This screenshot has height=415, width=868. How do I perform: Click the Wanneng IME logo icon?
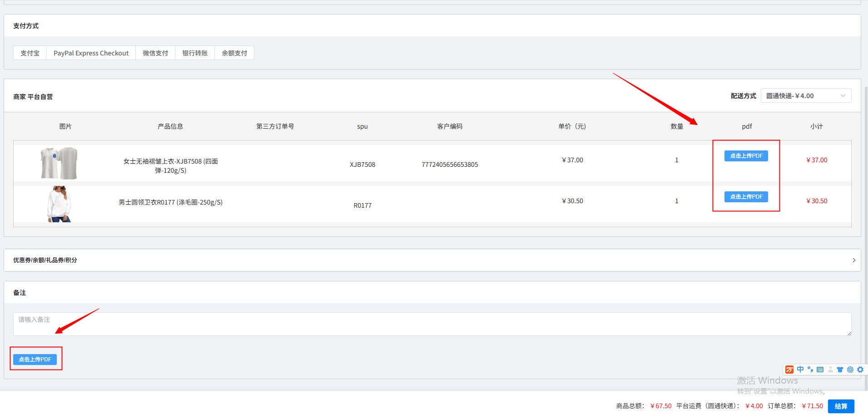click(x=789, y=370)
